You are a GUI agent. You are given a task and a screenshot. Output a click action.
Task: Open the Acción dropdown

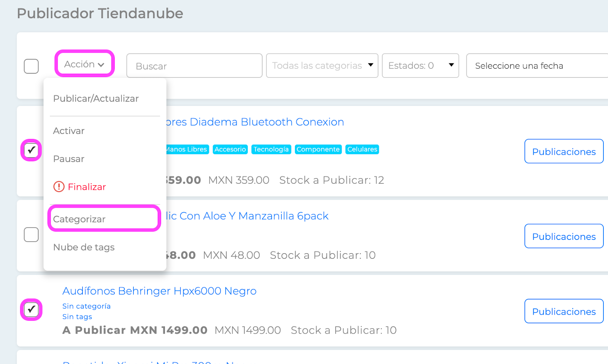tap(84, 64)
